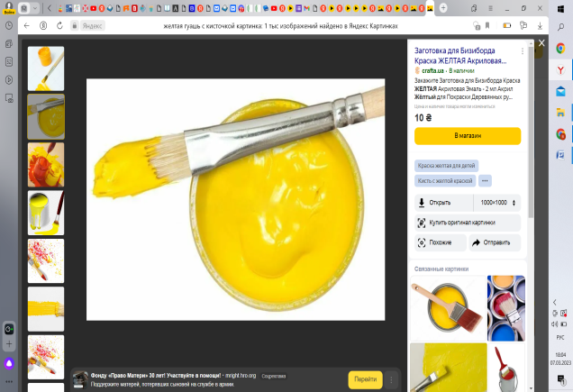Find similar images with 'Похожие'
The image size is (573, 392).
[441, 242]
